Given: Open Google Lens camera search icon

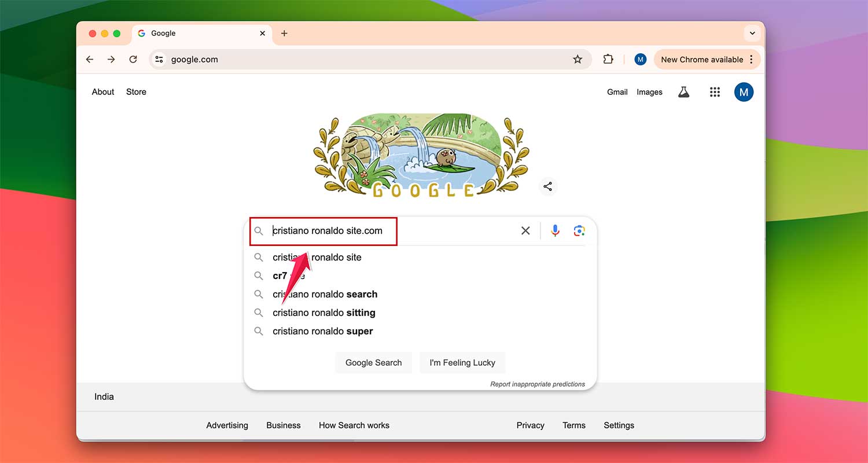Looking at the screenshot, I should (x=579, y=230).
